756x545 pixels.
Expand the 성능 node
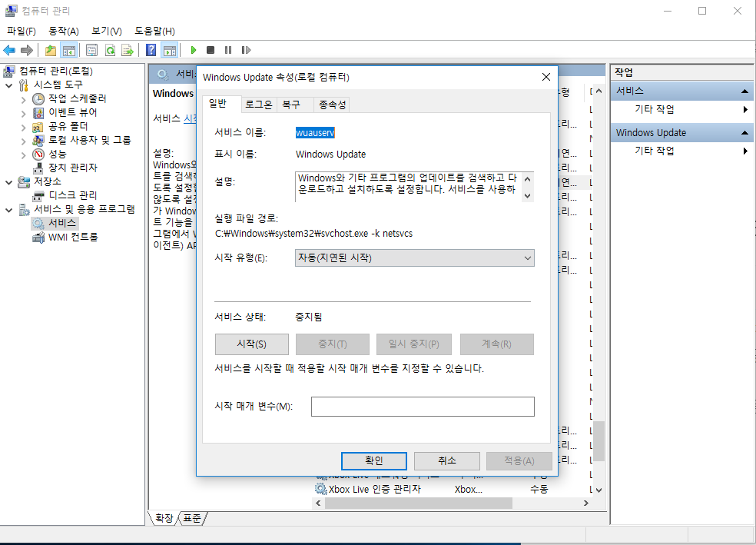(x=23, y=155)
